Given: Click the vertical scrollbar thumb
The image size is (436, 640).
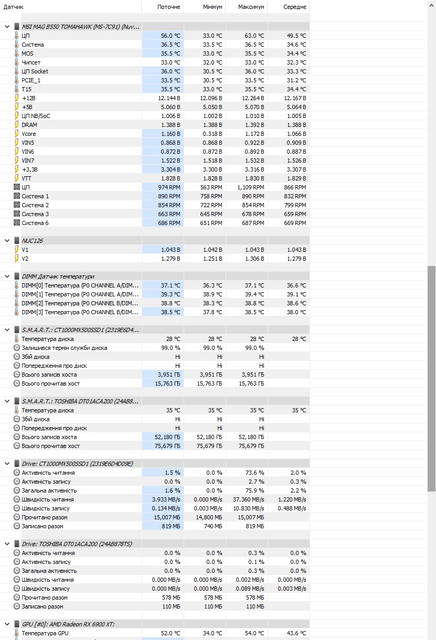Looking at the screenshot, I should 432,379.
